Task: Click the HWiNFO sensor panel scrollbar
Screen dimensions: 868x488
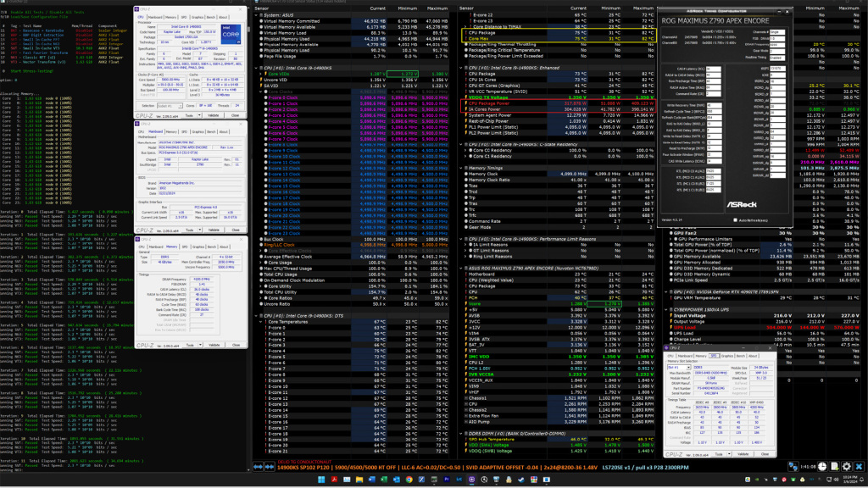Action: point(657,254)
